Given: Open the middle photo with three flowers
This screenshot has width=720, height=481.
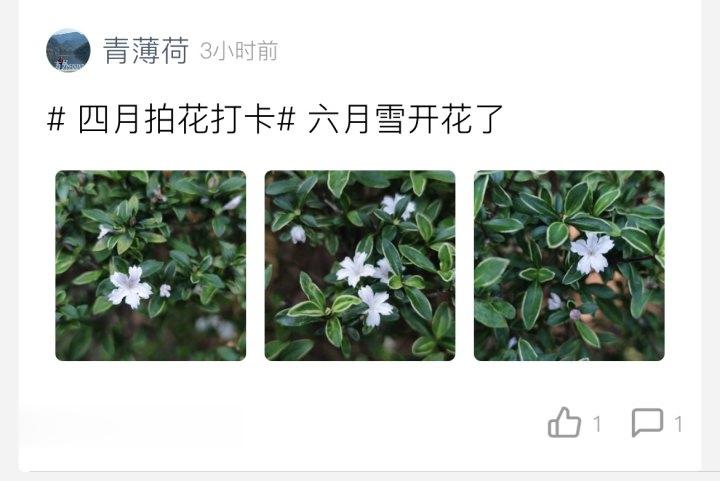Looking at the screenshot, I should (360, 265).
